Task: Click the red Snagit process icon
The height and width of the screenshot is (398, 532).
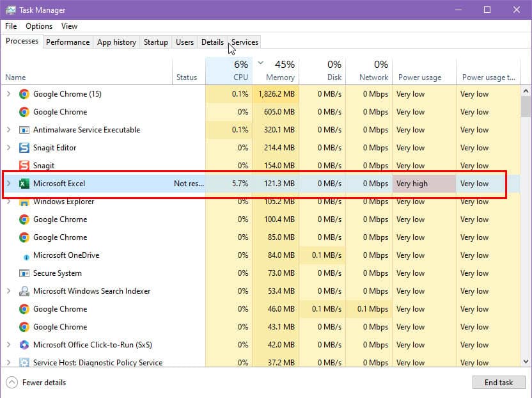Action: 24,166
